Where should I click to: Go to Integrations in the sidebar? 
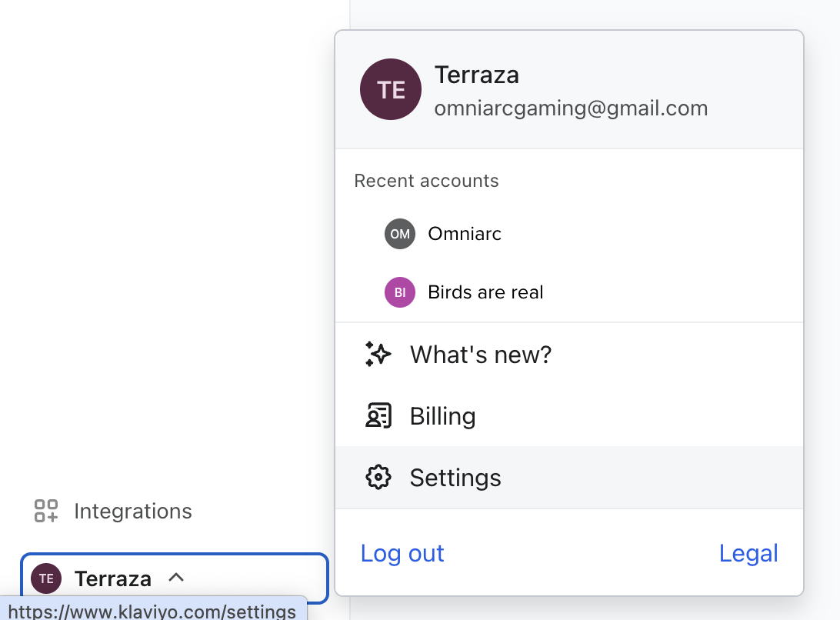point(132,511)
